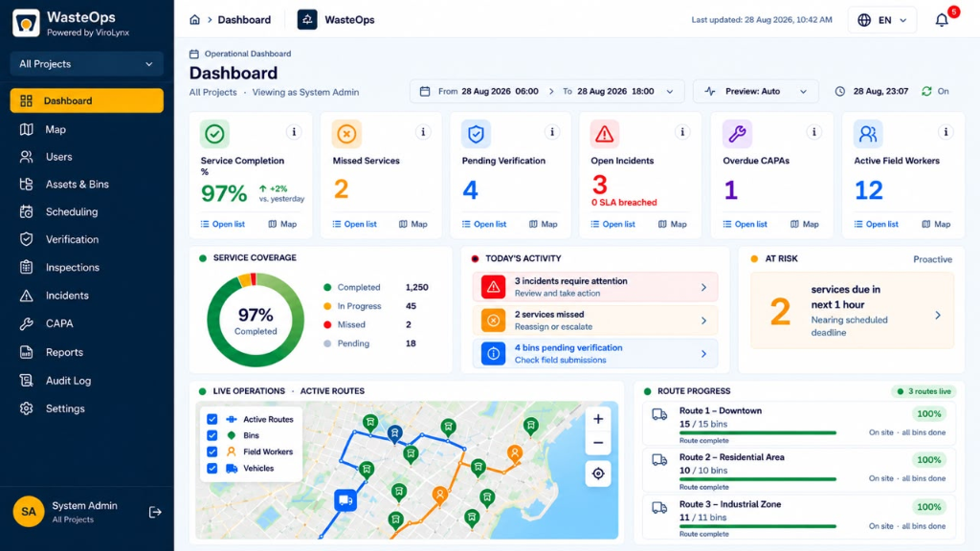Uncheck the Vehicles map layer
This screenshot has height=551, width=980.
click(x=212, y=468)
